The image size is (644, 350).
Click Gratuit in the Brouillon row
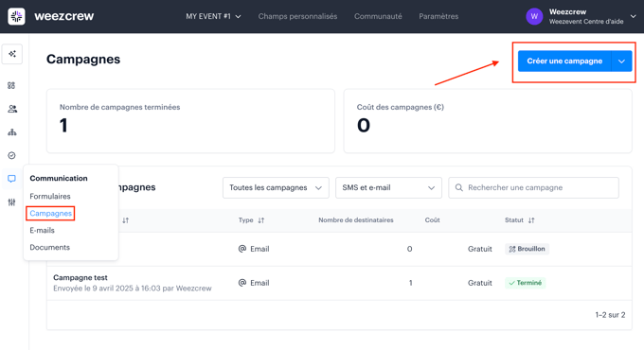tap(480, 249)
